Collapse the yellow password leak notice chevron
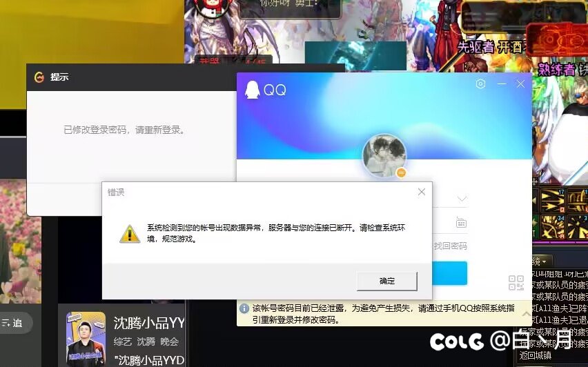Viewport: 588px width, 367px height. point(526,313)
